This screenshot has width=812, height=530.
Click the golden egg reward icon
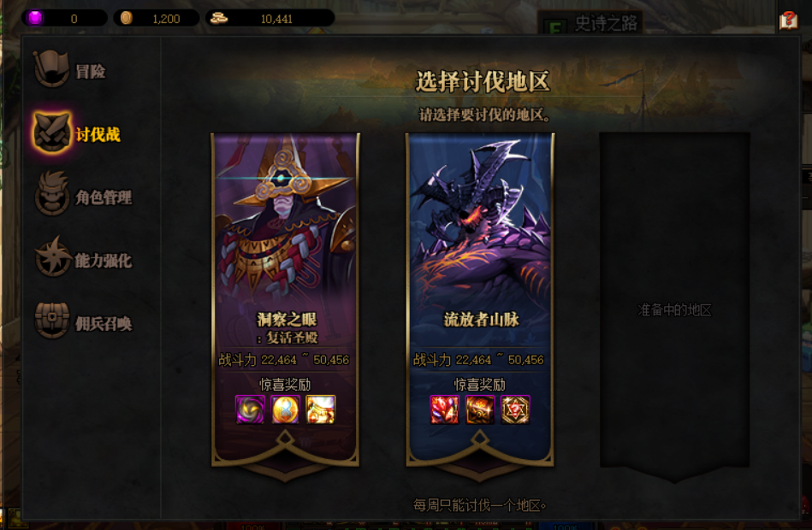[x=285, y=409]
